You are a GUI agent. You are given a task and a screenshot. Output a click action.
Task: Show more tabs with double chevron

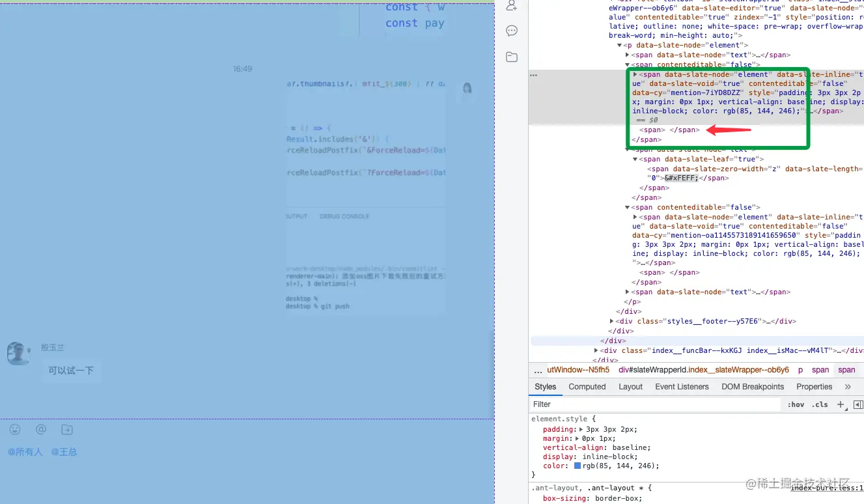[848, 386]
